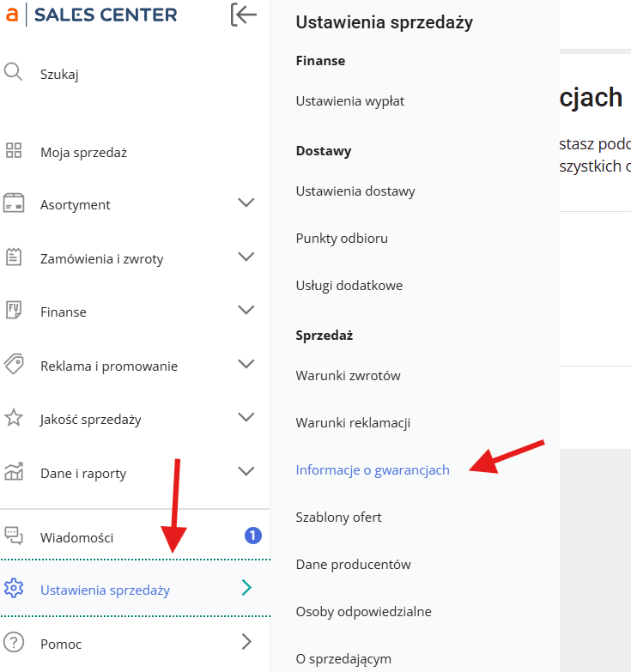
Task: Click the Reklama i promowanie tag icon
Action: pyautogui.click(x=14, y=364)
